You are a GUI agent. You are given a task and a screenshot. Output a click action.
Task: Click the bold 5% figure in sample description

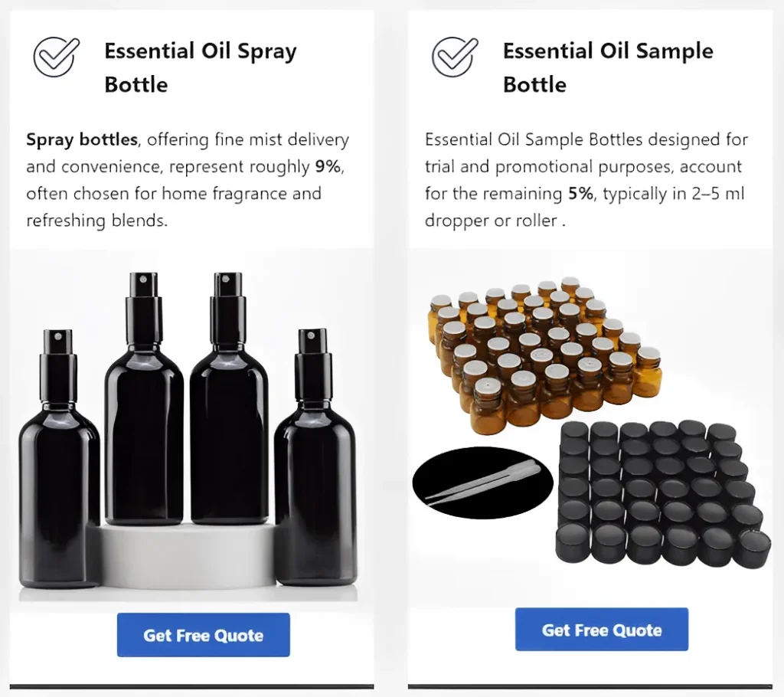pos(580,193)
